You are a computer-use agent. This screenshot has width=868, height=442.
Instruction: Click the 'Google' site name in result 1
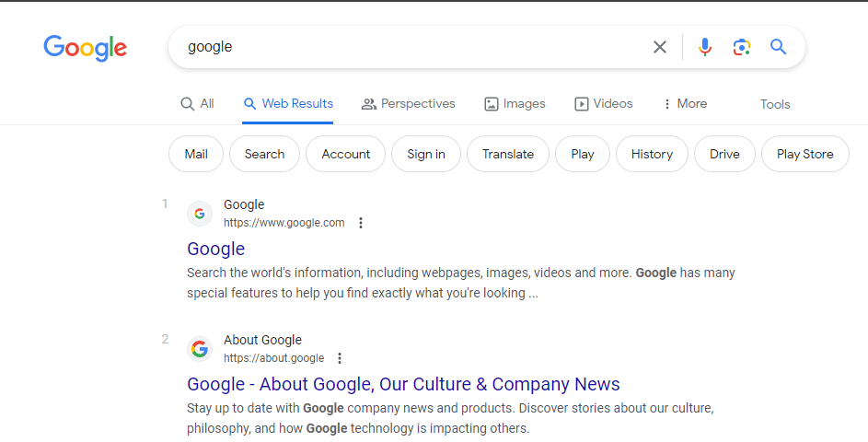pos(244,205)
